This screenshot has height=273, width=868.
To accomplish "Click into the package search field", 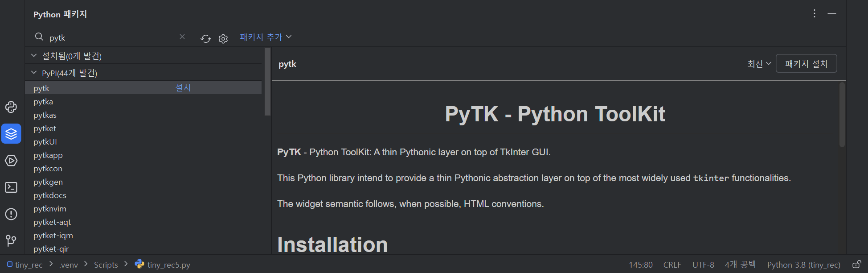I will [111, 37].
